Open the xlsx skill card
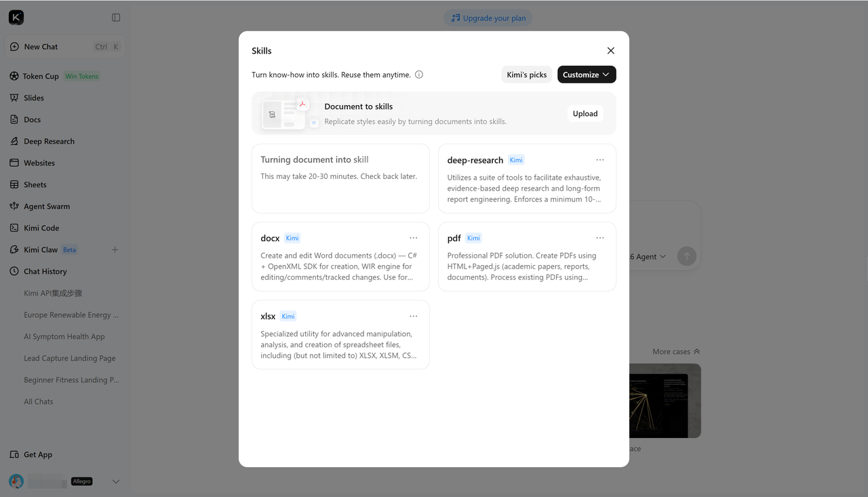The width and height of the screenshot is (868, 497). click(x=340, y=334)
